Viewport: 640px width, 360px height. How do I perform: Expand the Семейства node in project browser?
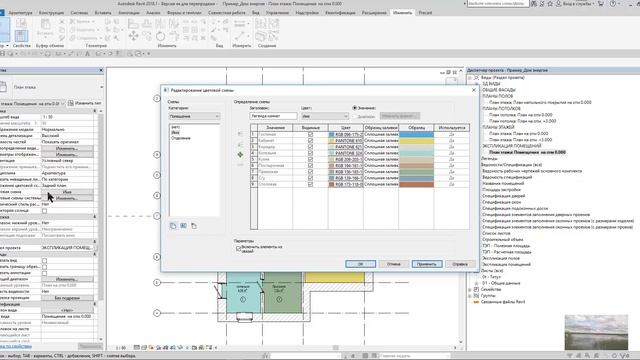[x=470, y=289]
